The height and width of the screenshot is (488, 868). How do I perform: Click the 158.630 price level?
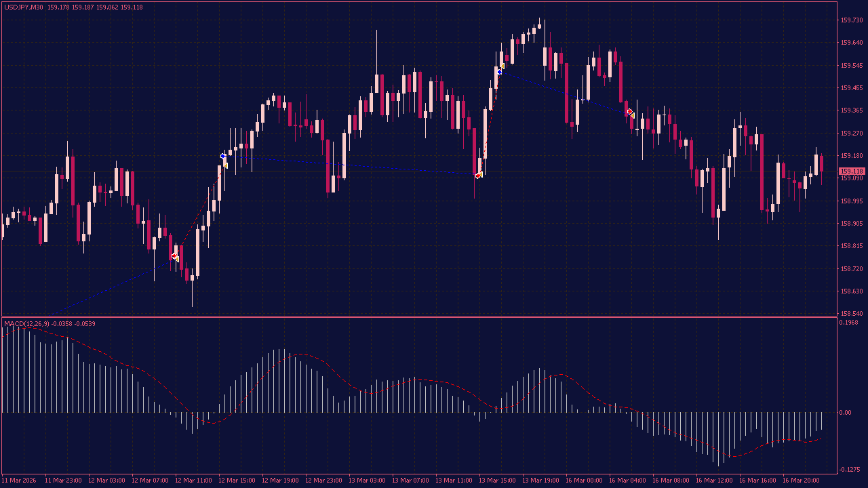(x=851, y=291)
